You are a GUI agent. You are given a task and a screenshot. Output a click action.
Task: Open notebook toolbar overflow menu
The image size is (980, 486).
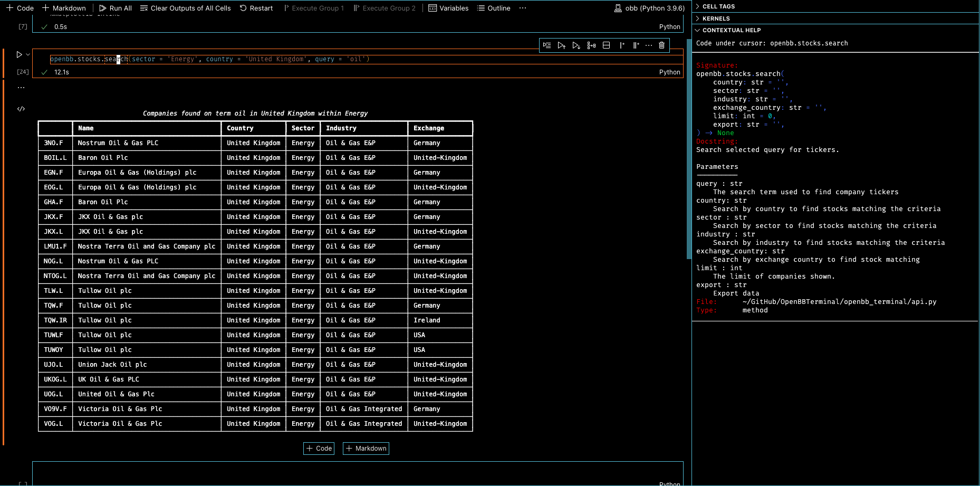pos(523,8)
